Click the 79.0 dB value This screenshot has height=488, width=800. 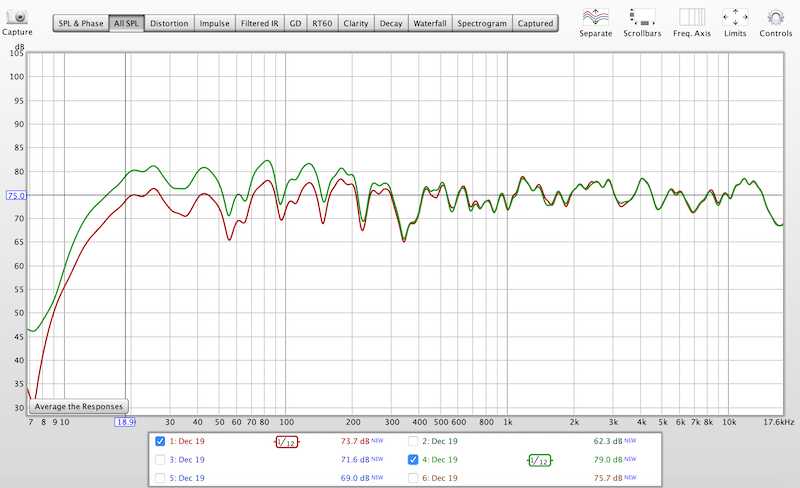pos(608,459)
